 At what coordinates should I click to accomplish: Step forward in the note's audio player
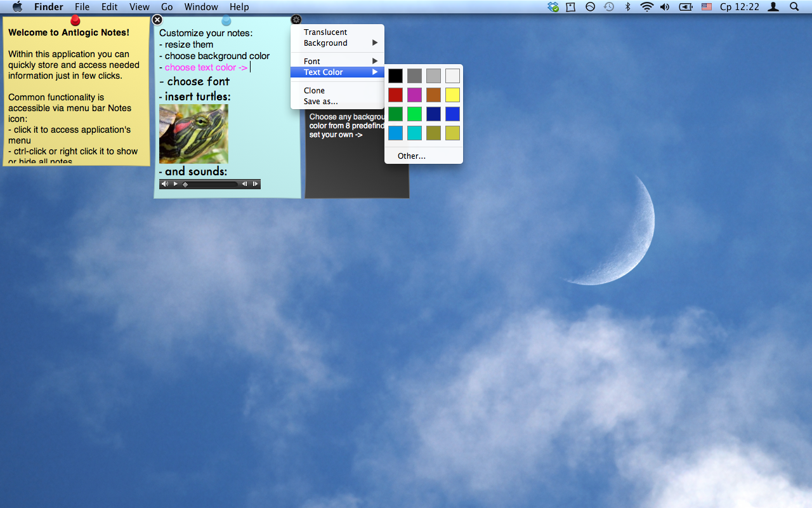tap(255, 184)
